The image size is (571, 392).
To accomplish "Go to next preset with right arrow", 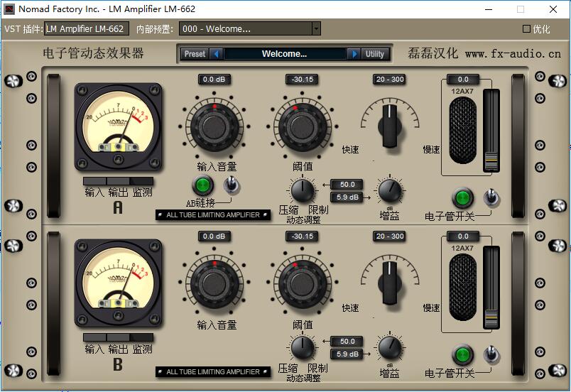I will [353, 54].
